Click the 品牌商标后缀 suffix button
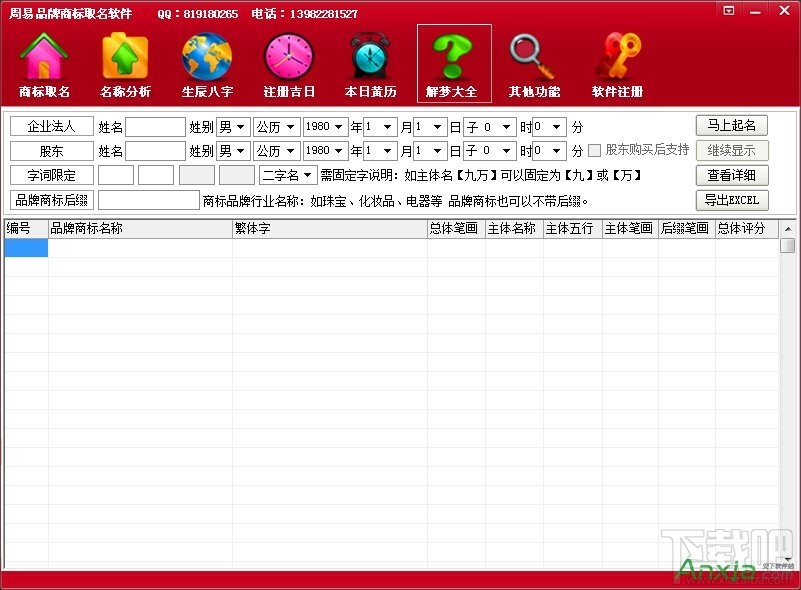Viewport: 801px width, 590px height. point(54,200)
